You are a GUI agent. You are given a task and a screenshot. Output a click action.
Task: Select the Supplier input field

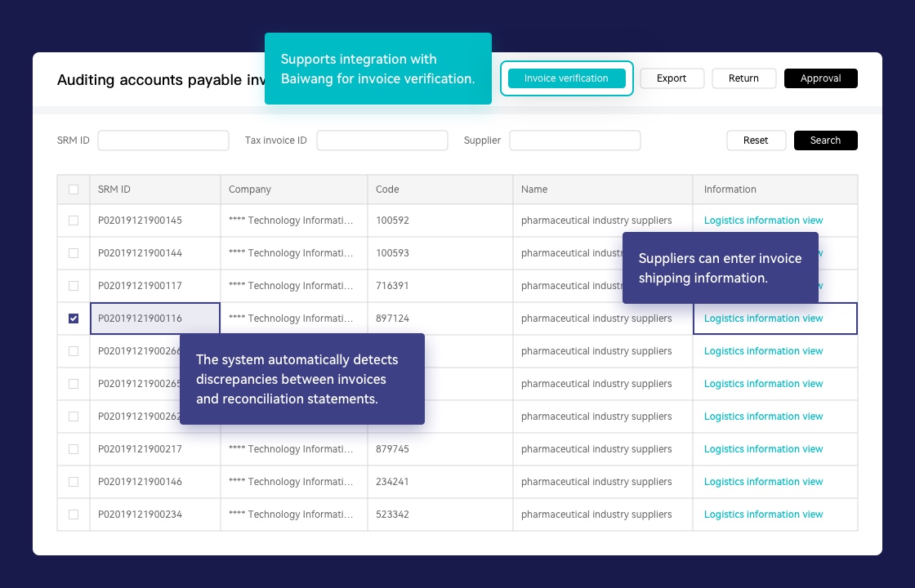tap(574, 140)
